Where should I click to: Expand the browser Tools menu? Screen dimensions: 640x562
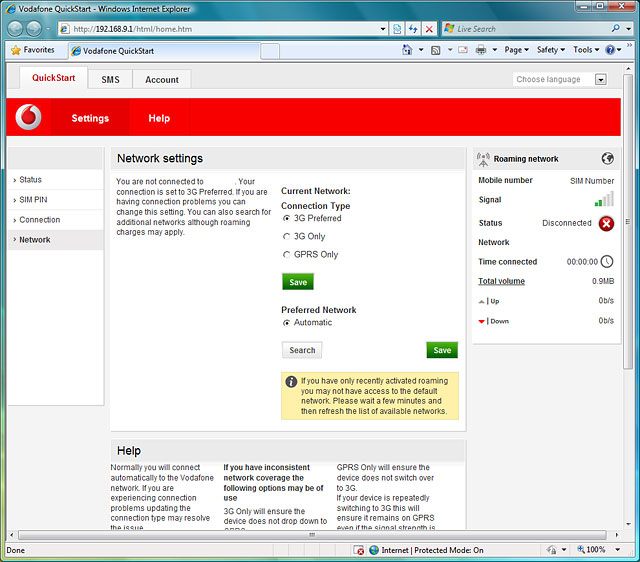tap(585, 49)
